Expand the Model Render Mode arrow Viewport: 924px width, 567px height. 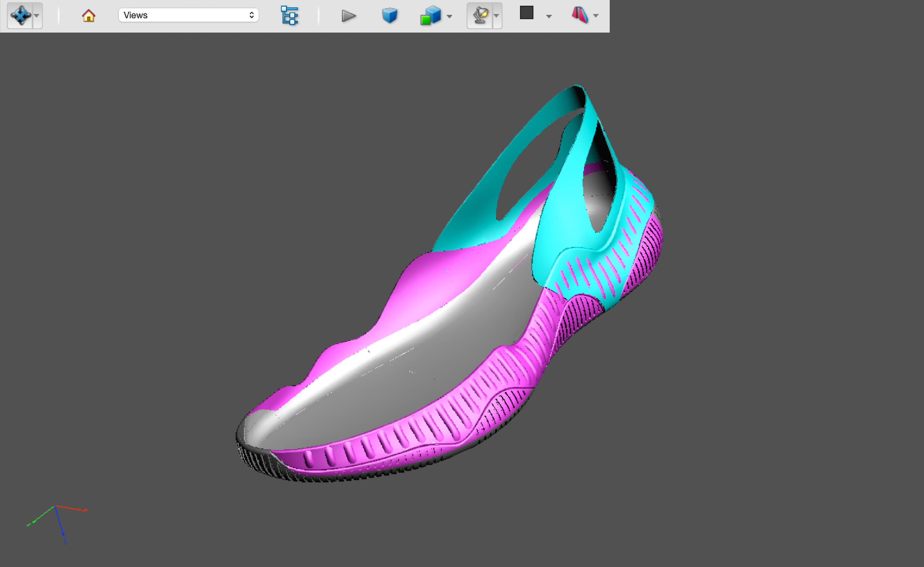(450, 16)
